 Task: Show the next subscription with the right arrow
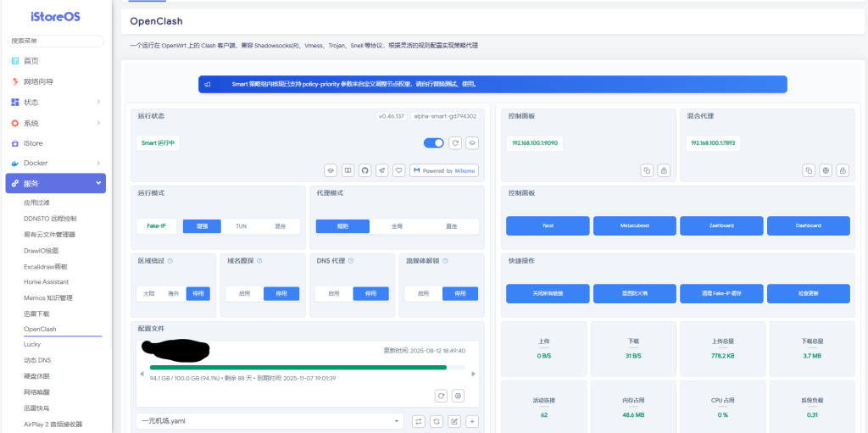tap(473, 374)
